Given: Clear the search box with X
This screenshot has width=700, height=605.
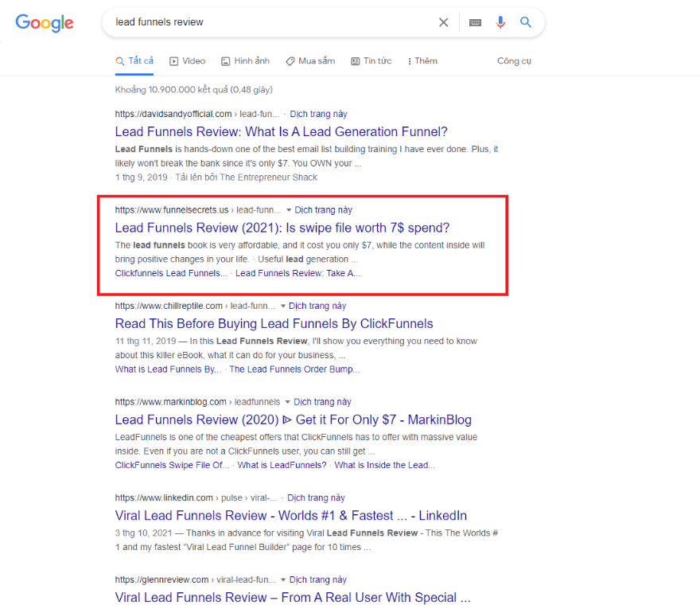Looking at the screenshot, I should [443, 22].
